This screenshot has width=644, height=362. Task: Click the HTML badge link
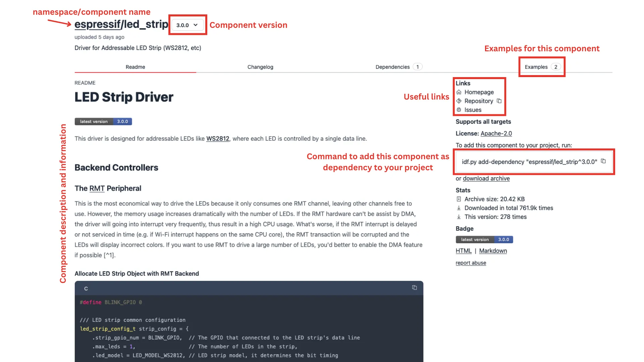[464, 251]
